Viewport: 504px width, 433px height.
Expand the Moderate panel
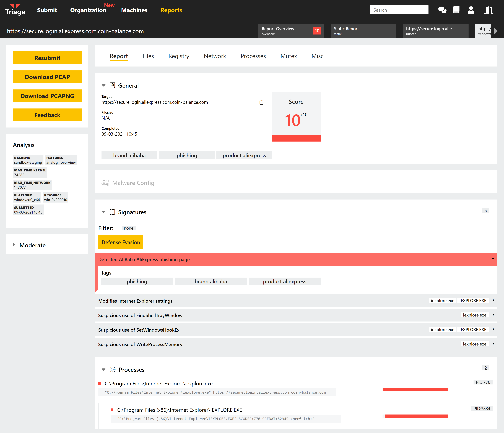[14, 245]
